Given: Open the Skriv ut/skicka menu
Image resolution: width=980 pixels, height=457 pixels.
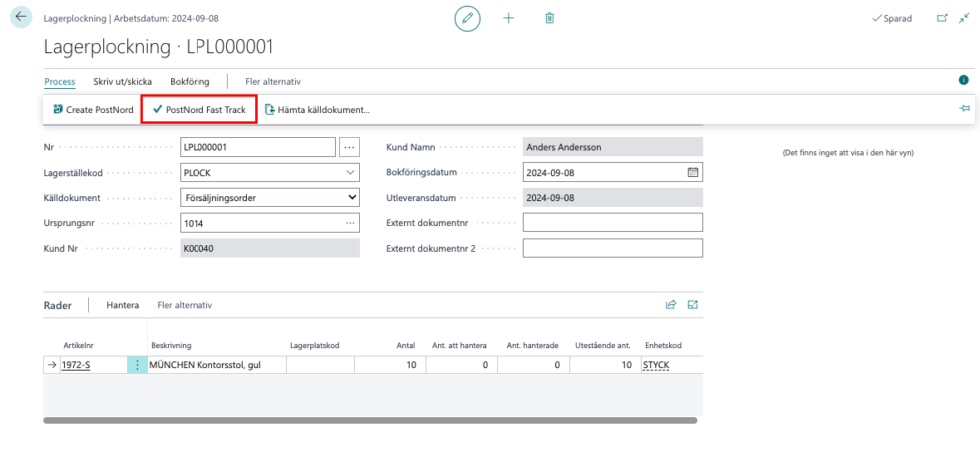Looking at the screenshot, I should click(x=122, y=81).
